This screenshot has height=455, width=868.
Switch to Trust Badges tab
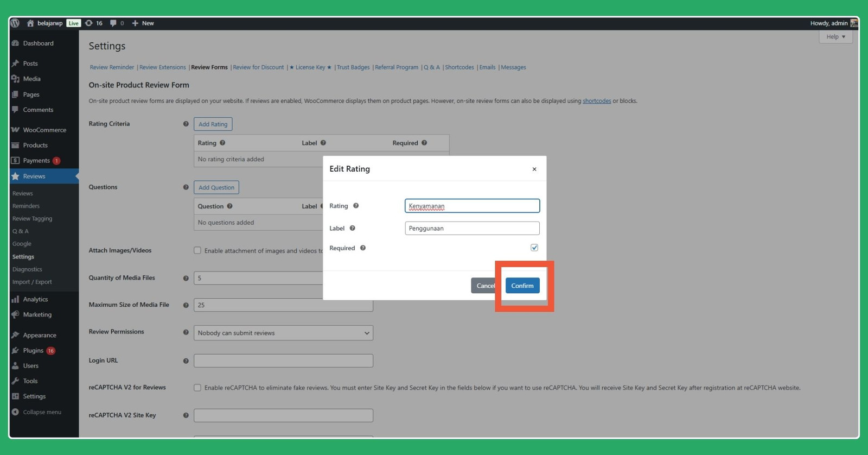(353, 67)
